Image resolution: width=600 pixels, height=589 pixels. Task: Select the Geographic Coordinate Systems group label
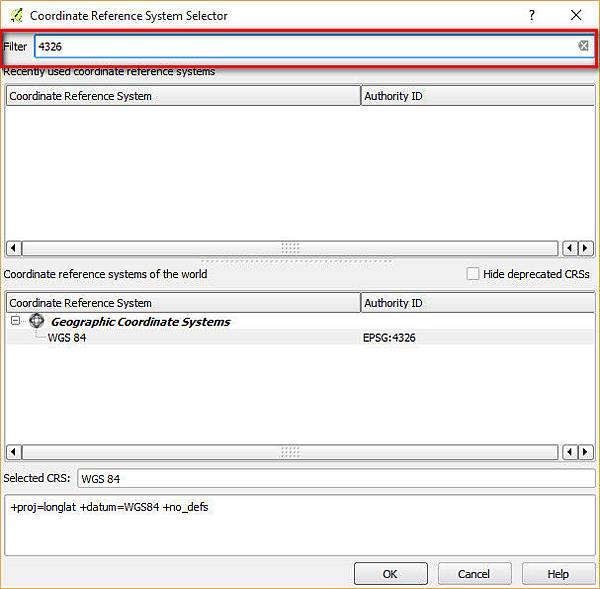coord(140,322)
